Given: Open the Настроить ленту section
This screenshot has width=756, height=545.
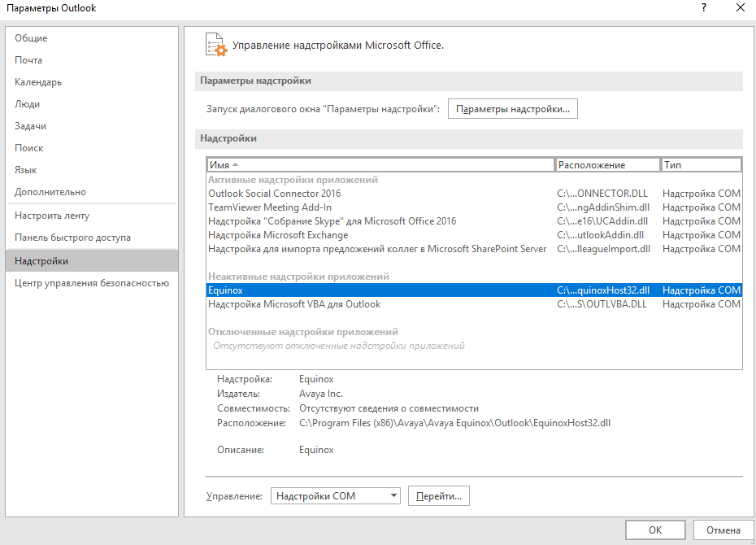Looking at the screenshot, I should point(52,216).
